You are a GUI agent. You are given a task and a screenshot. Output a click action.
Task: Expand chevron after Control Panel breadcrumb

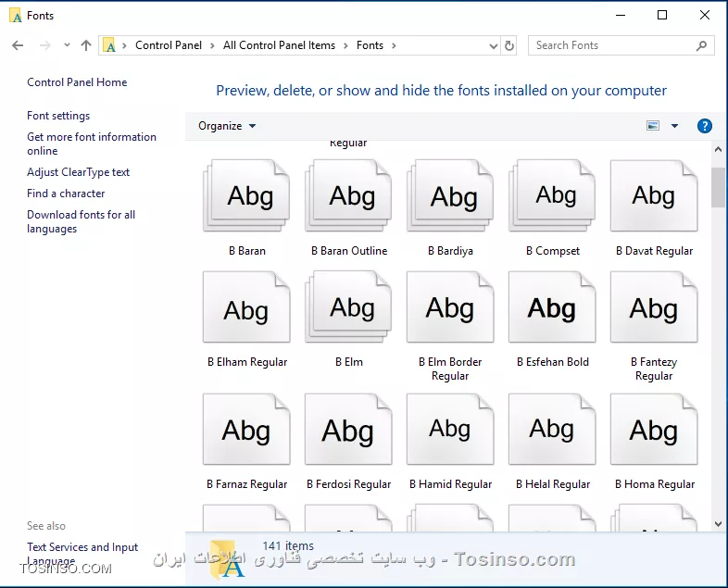212,45
